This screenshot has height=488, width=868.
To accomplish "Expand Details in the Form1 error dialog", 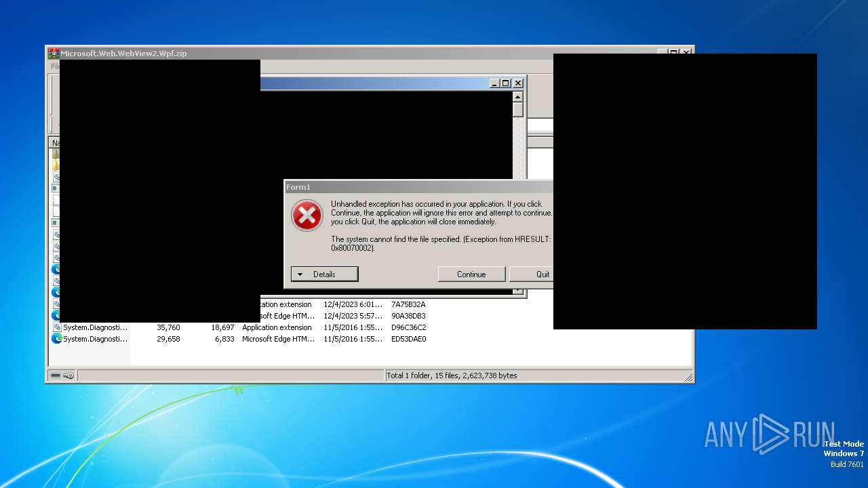I will coord(324,274).
